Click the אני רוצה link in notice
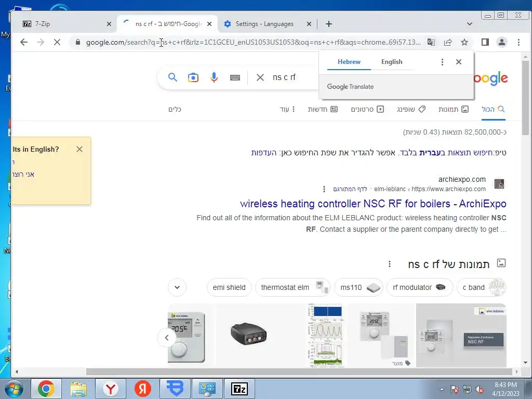This screenshot has height=399, width=532. click(x=23, y=175)
